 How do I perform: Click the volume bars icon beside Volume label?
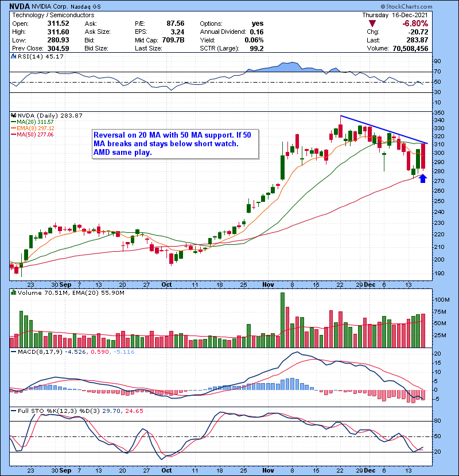pos(13,292)
